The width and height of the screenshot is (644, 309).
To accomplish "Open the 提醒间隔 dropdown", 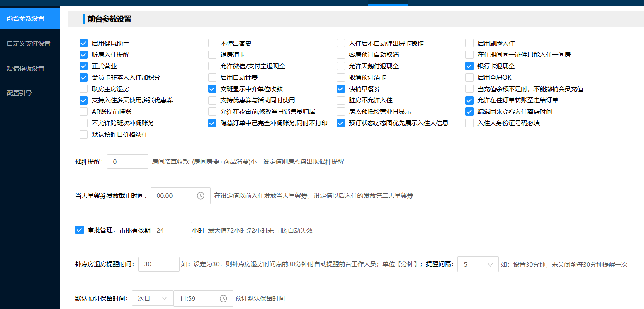I will coord(478,264).
